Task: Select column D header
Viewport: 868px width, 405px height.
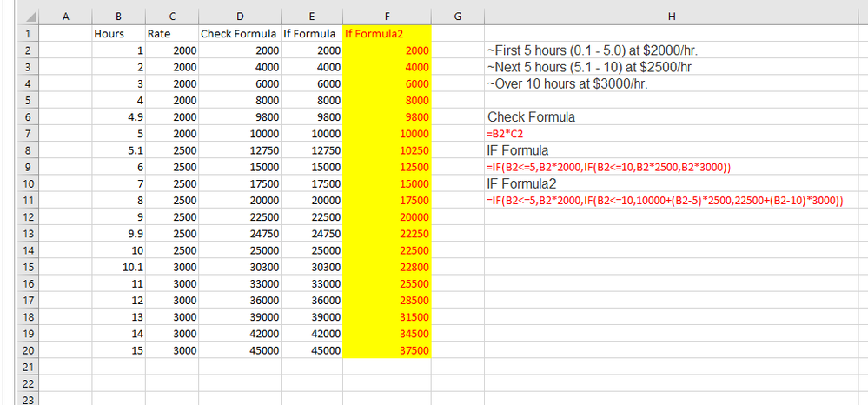Action: [240, 17]
